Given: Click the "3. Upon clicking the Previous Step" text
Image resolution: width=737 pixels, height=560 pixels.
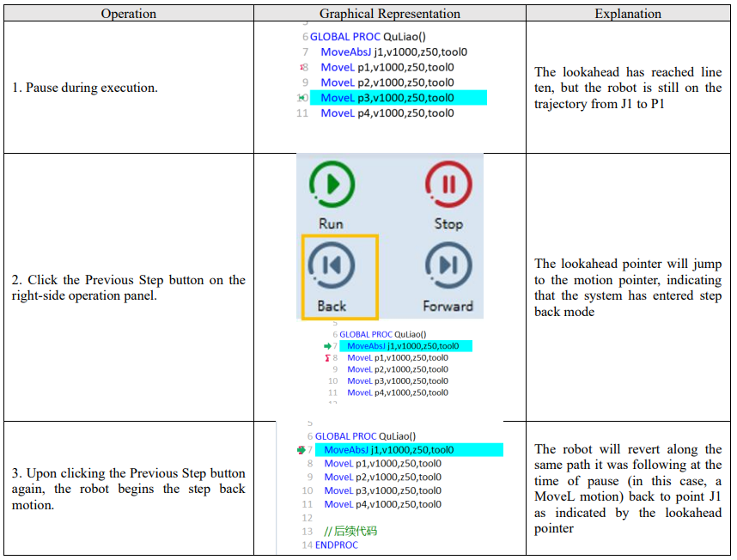Looking at the screenshot, I should click(128, 489).
